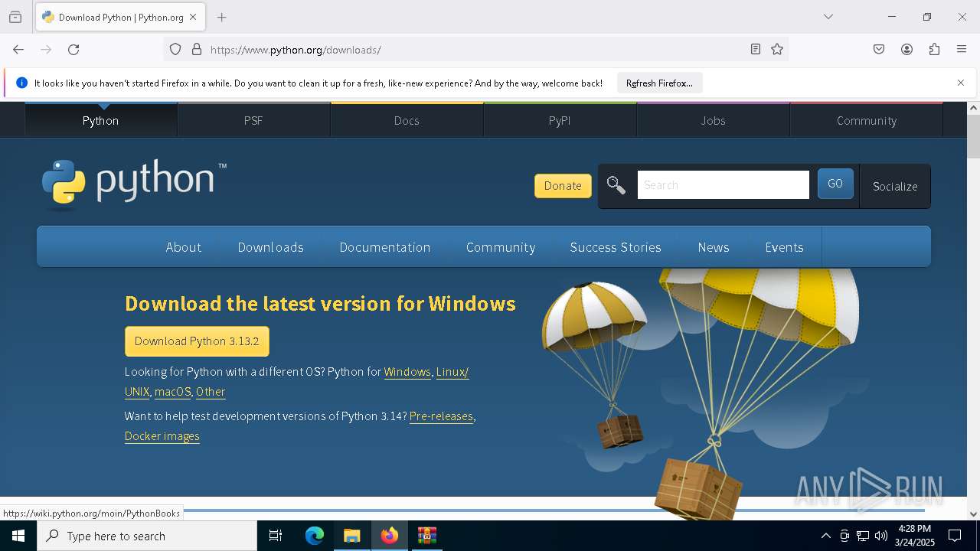Select the Jobs top navigation tab
The height and width of the screenshot is (551, 980).
713,120
